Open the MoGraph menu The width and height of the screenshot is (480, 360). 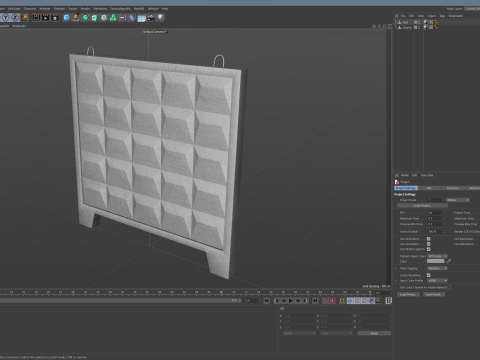point(14,8)
